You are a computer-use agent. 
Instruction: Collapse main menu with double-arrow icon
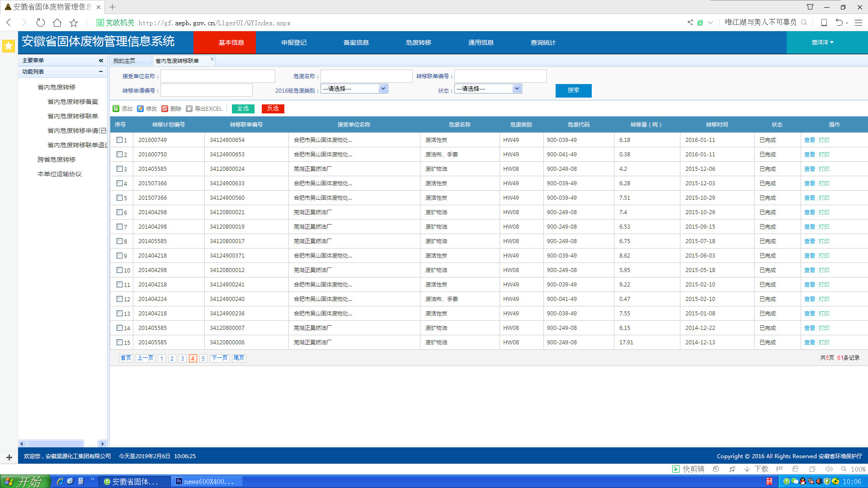pos(101,61)
